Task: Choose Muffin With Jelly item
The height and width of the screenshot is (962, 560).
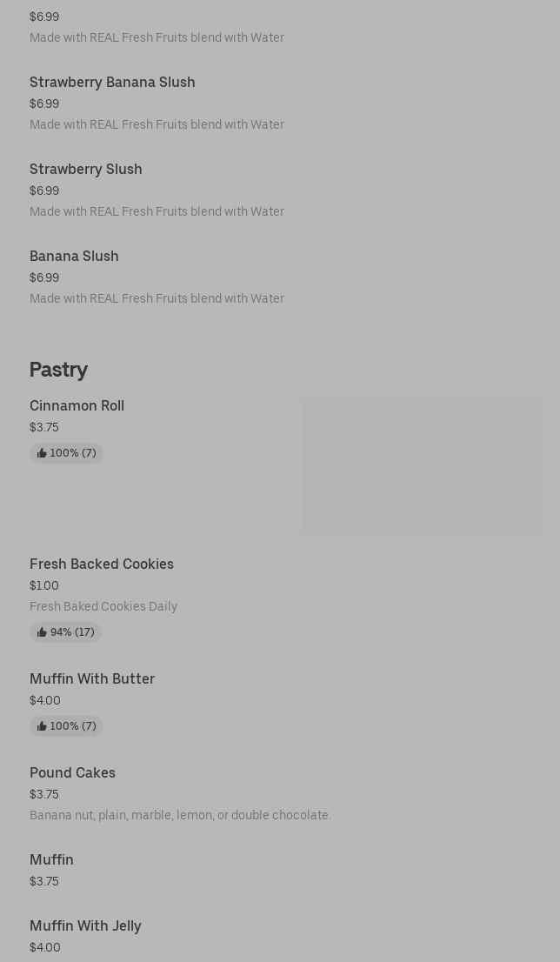Action: pyautogui.click(x=85, y=925)
